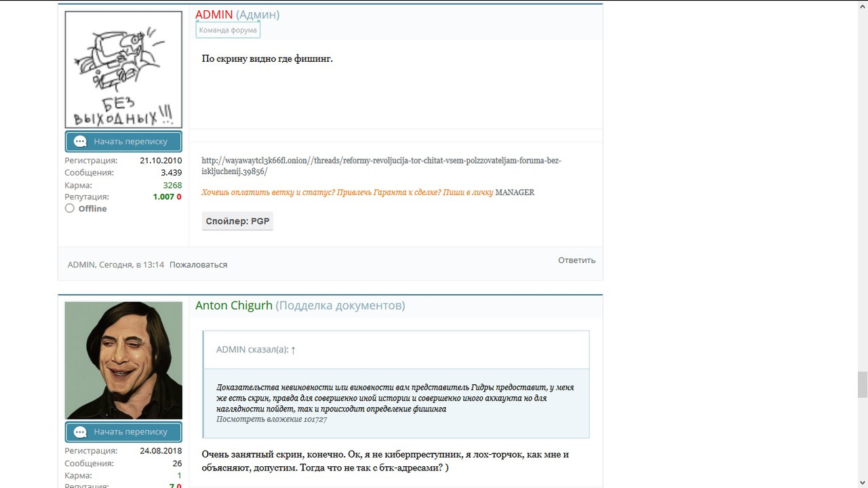The image size is (868, 488).
Task: Start conversation with Anton Chigurh
Action: pos(123,432)
